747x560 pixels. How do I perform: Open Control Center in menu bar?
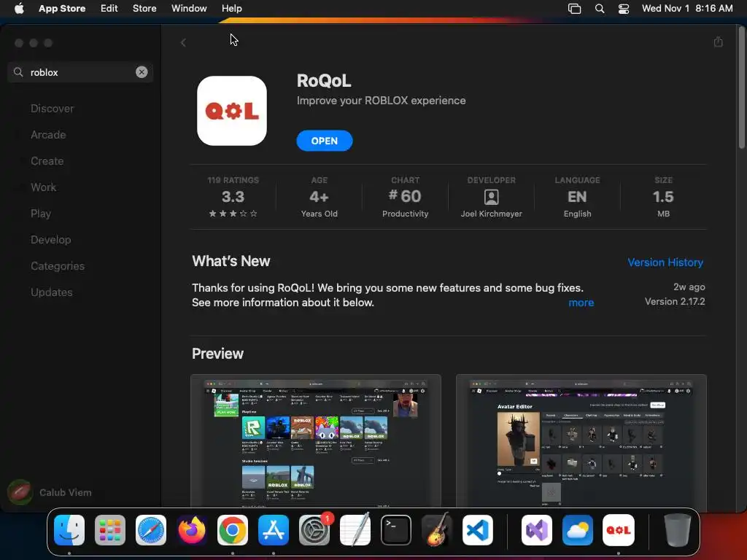[x=624, y=9]
